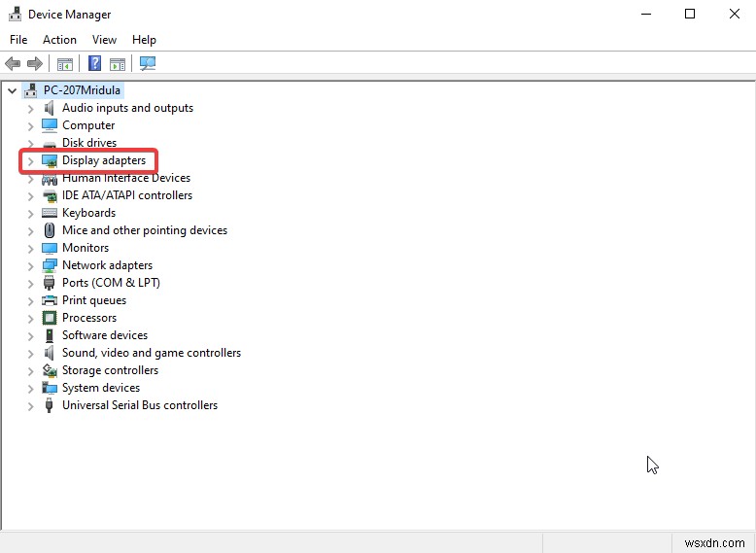
Task: Expand Mice and other pointing devices
Action: click(30, 231)
